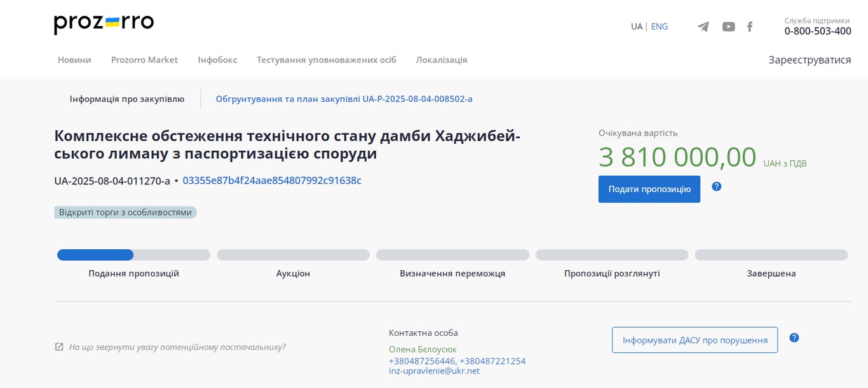Open the YouTube channel icon
This screenshot has width=868, height=388.
[x=728, y=27]
